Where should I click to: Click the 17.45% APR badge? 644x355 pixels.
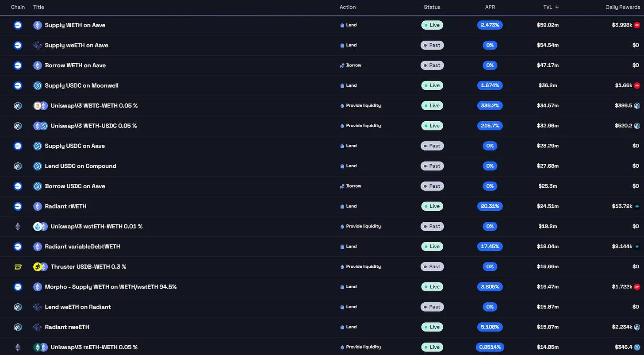(490, 247)
